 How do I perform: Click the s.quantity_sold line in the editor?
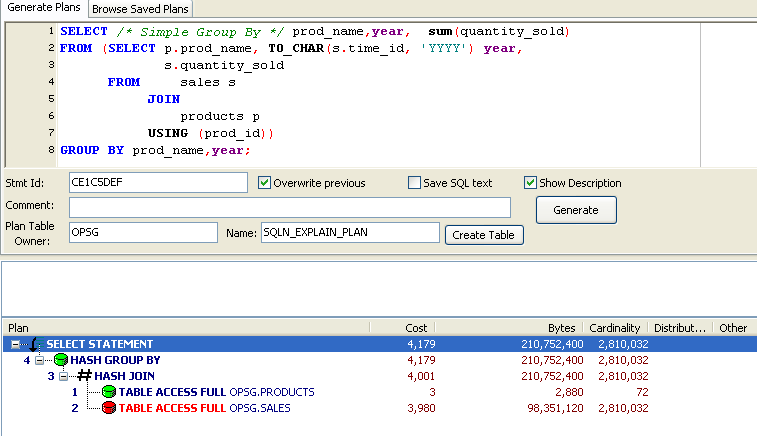pos(224,66)
